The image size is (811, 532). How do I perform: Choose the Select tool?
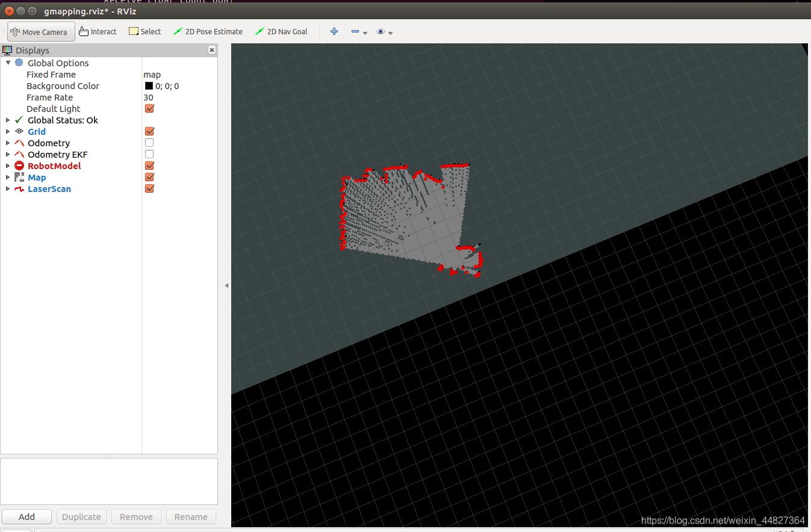coord(144,32)
